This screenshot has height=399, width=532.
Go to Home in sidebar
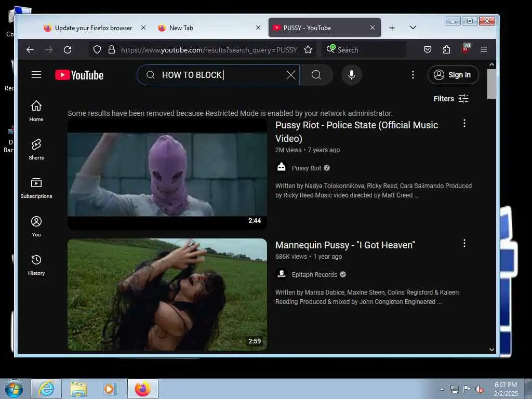coord(36,111)
